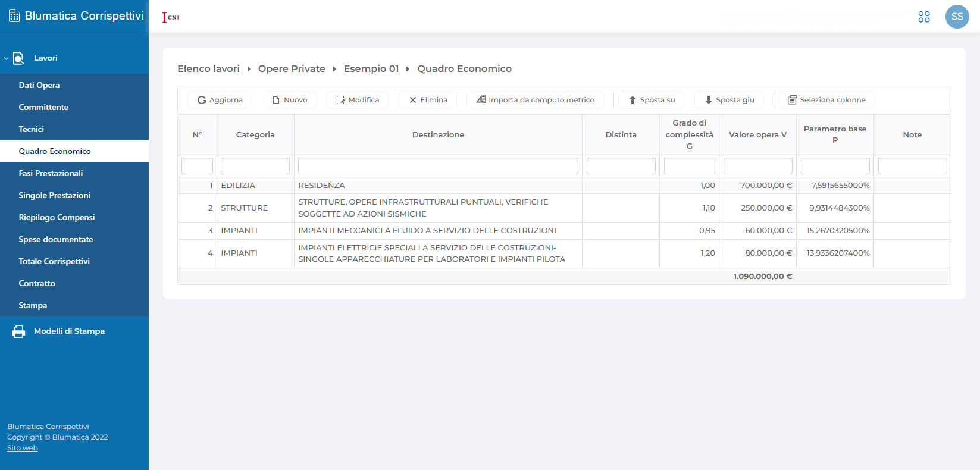The height and width of the screenshot is (470, 980).
Task: Sort by the Categoria column header
Action: pyautogui.click(x=255, y=135)
